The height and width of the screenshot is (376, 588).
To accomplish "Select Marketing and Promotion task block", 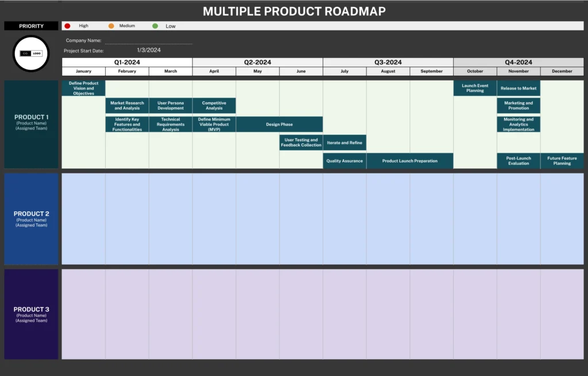I will pos(519,106).
